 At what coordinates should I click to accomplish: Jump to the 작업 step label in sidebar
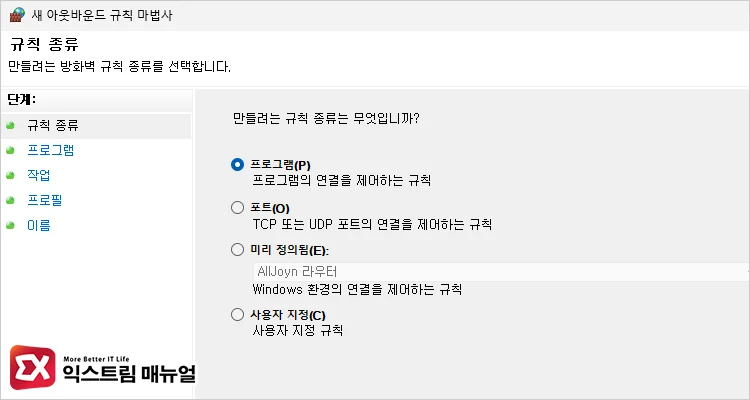(39, 176)
